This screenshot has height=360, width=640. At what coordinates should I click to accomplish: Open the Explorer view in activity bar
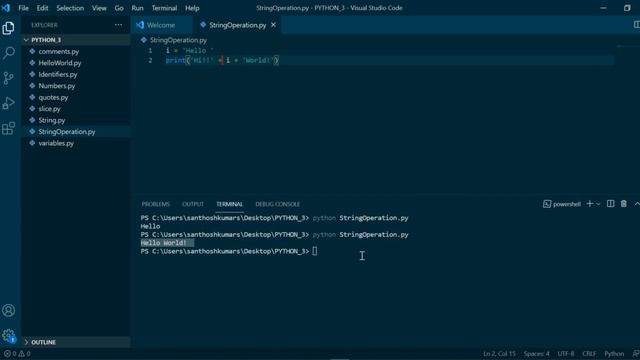pos(8,28)
